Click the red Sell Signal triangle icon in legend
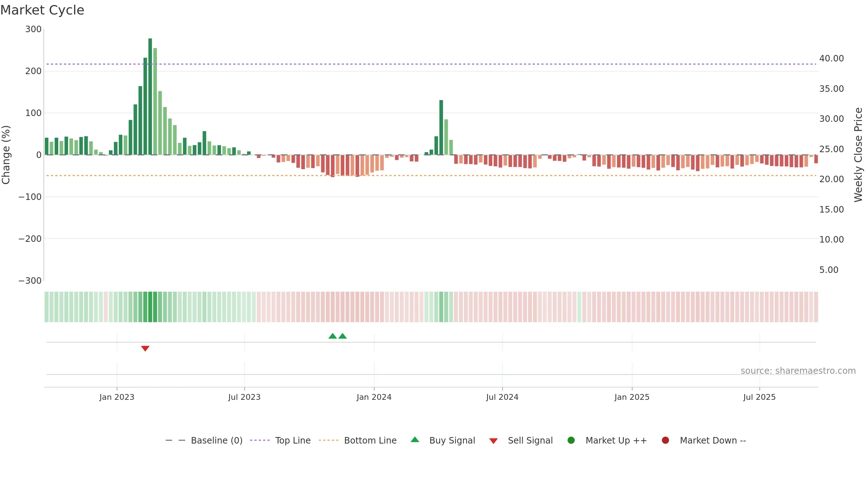Viewport: 868px width, 488px height. point(493,441)
